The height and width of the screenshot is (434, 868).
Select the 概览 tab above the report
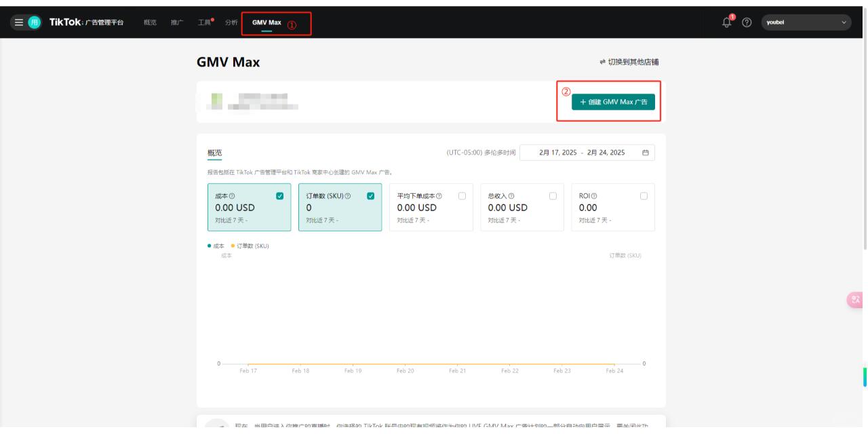(x=214, y=153)
